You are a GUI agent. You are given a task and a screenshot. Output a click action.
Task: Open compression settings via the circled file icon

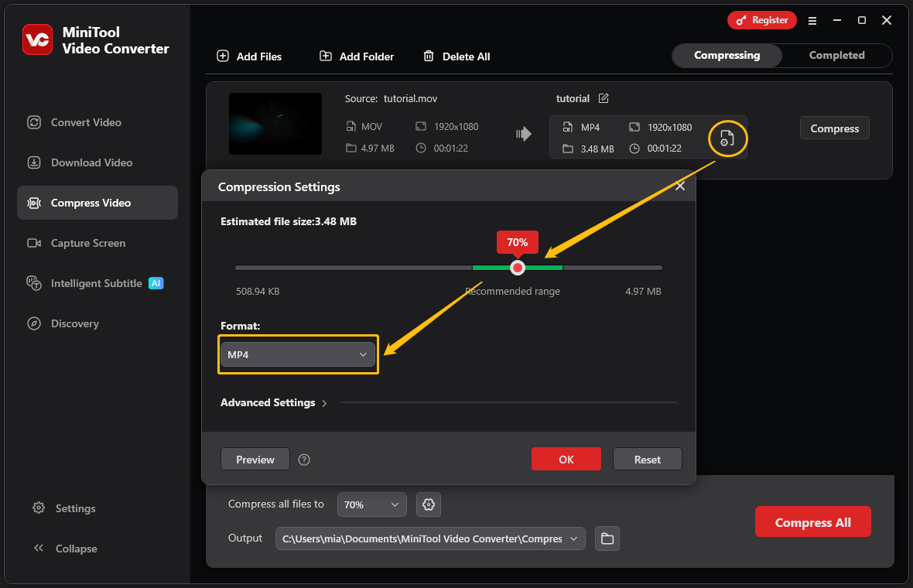[727, 138]
